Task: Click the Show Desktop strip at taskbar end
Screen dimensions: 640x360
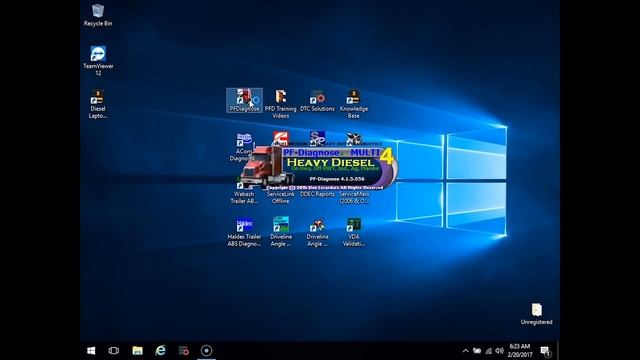Action: tap(558, 351)
